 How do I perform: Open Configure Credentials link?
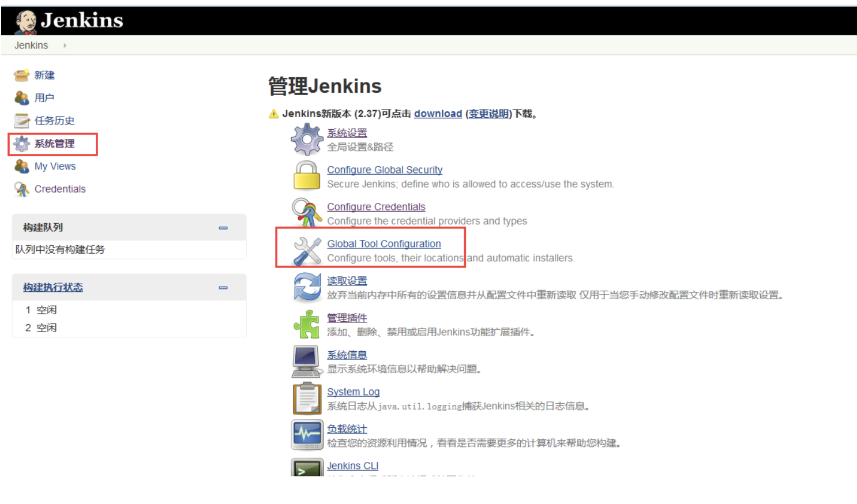(376, 207)
